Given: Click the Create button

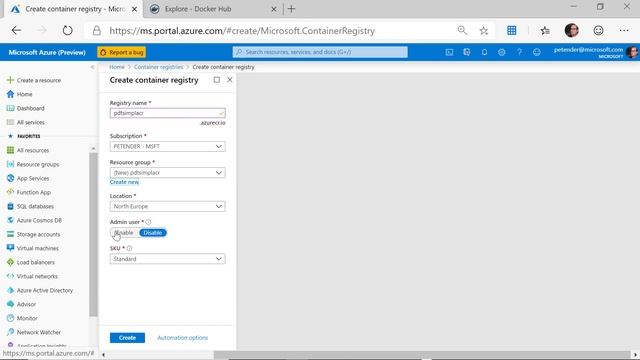Looking at the screenshot, I should [x=127, y=338].
